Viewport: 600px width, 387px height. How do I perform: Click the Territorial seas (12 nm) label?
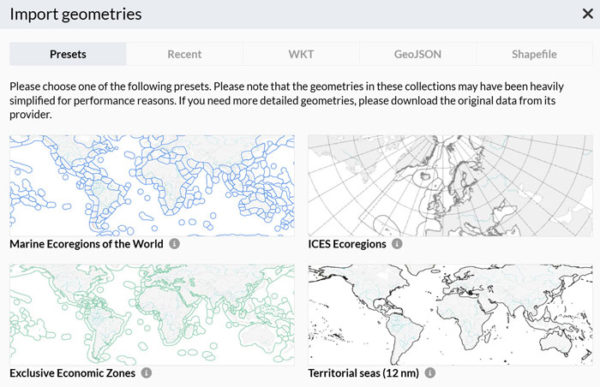tap(364, 373)
